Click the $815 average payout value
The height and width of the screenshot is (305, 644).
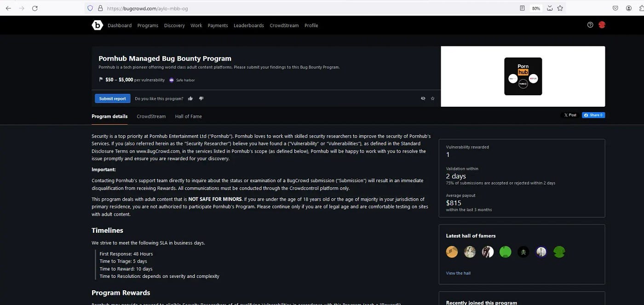(454, 203)
